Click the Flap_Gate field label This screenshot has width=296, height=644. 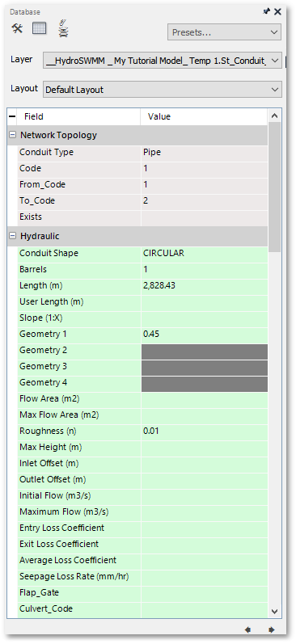(x=39, y=592)
